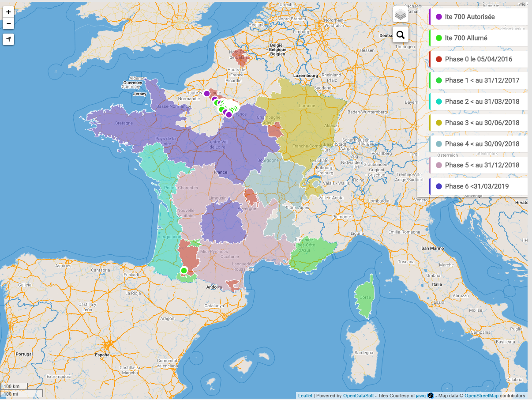Open the magnifier search icon
The image size is (532, 400).
401,34
